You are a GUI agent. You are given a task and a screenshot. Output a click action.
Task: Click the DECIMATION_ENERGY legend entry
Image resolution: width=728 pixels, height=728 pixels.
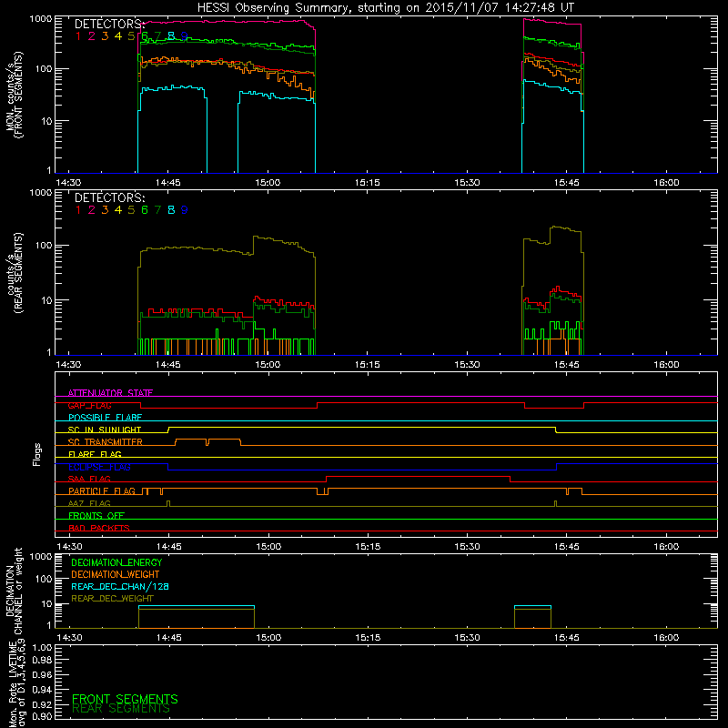pos(116,562)
